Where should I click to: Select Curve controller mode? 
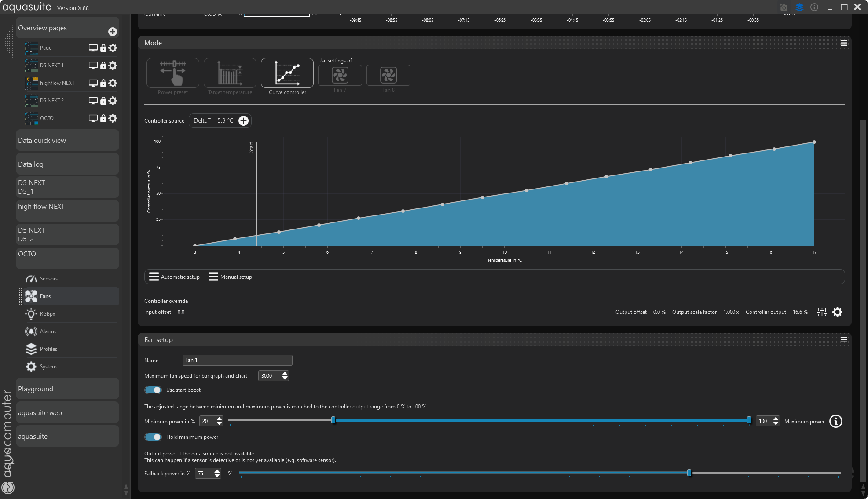(287, 73)
